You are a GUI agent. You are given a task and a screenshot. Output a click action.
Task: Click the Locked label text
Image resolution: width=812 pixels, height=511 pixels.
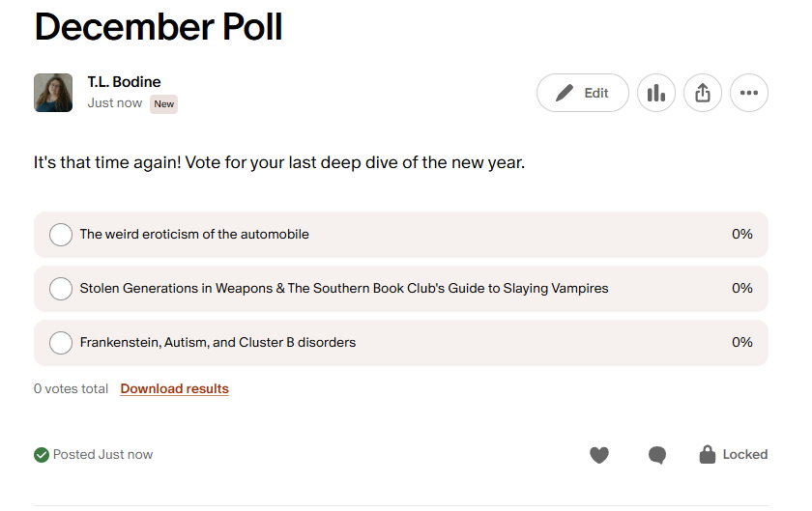[745, 454]
